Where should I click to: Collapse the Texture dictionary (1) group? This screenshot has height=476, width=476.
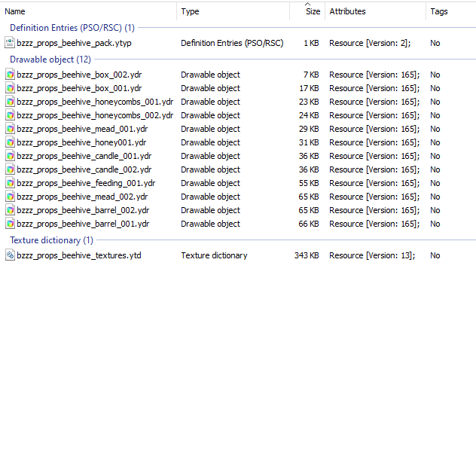point(51,240)
